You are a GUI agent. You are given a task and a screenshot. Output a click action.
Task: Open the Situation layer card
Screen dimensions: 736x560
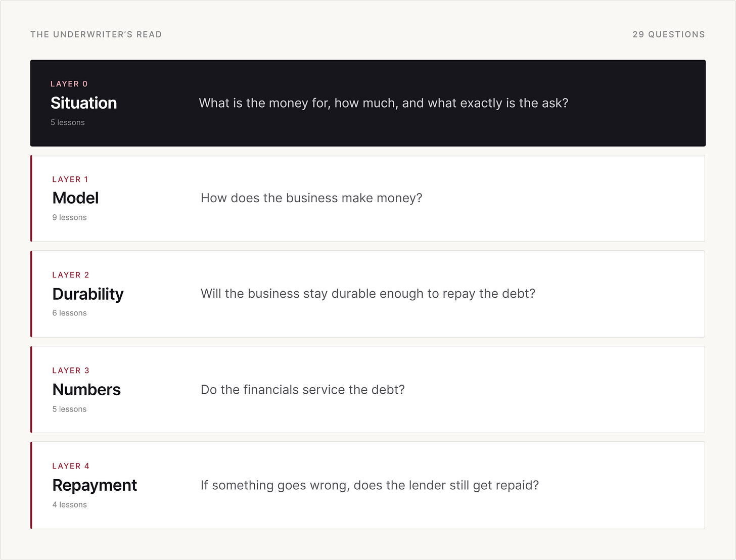367,103
